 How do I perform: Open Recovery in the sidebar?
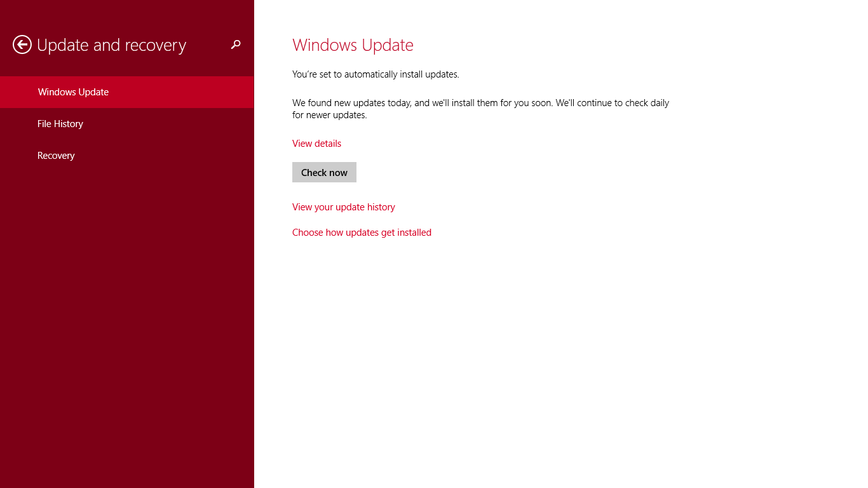pyautogui.click(x=127, y=156)
